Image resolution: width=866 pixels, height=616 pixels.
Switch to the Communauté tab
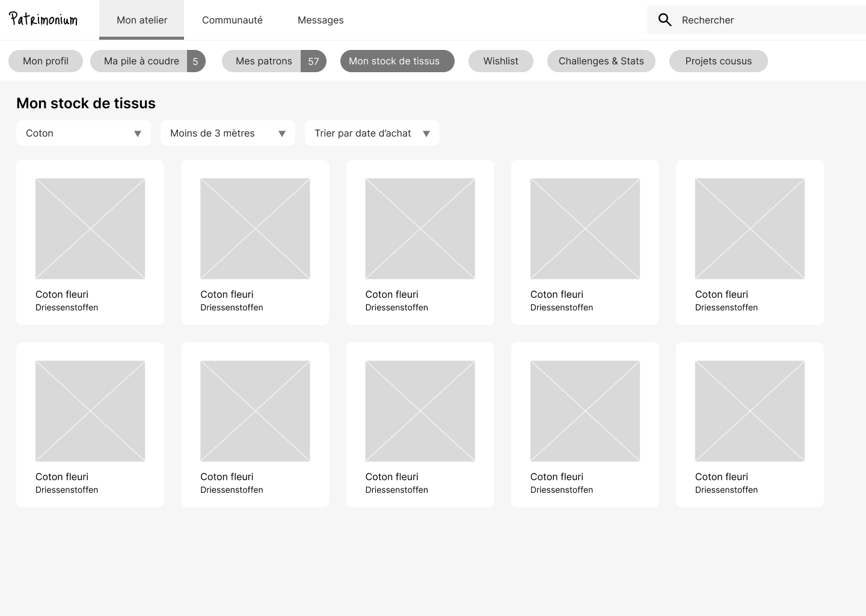click(232, 20)
